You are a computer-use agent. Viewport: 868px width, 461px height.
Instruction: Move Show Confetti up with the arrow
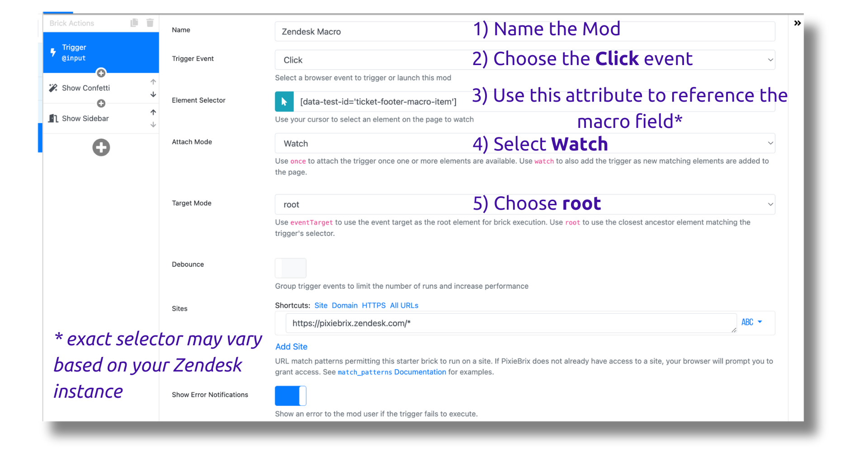[153, 82]
